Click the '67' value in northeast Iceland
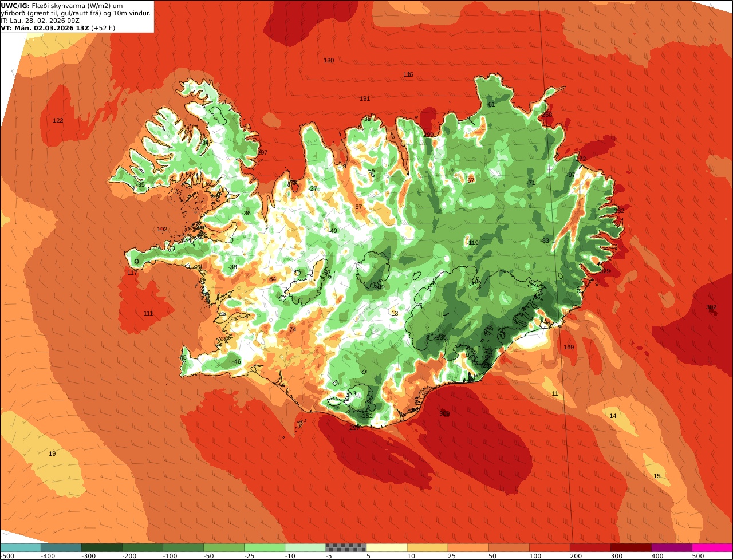 point(471,181)
